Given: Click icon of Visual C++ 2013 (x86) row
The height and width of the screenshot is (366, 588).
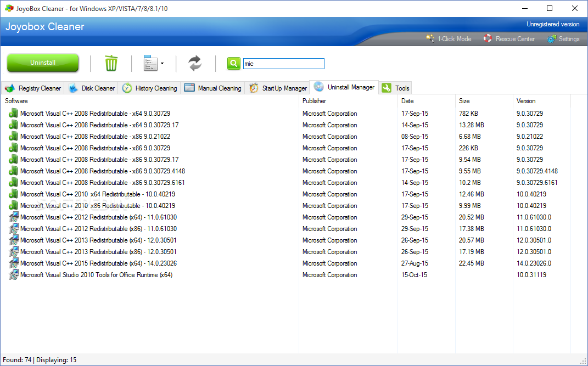Looking at the screenshot, I should (14, 252).
